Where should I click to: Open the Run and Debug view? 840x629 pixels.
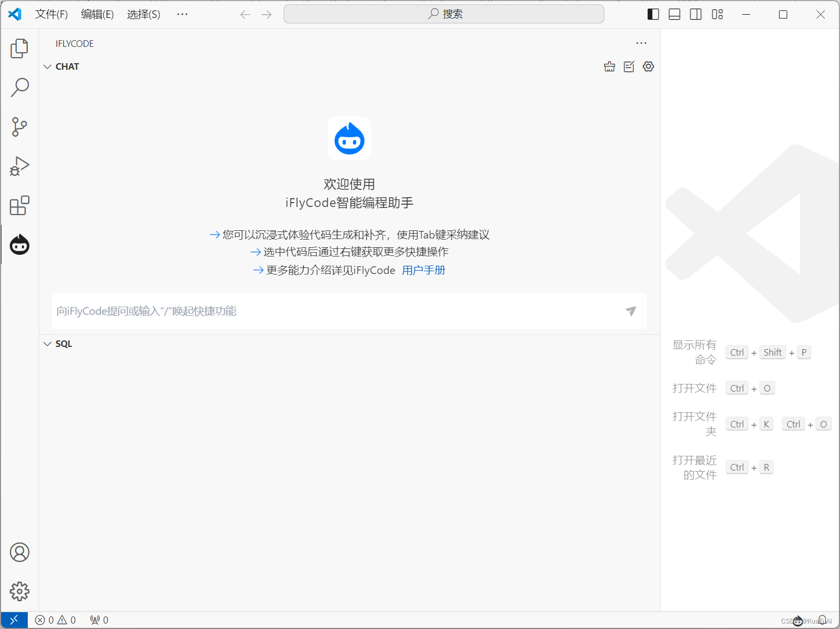click(x=20, y=166)
